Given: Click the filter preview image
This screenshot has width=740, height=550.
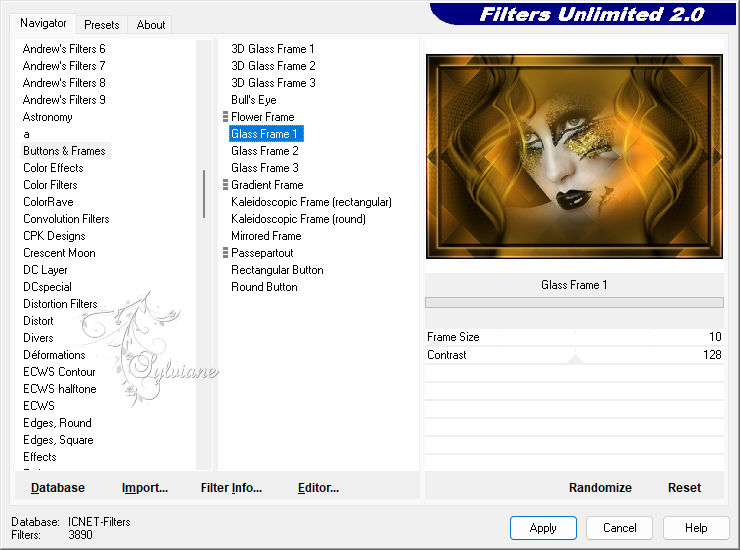Looking at the screenshot, I should coord(574,156).
